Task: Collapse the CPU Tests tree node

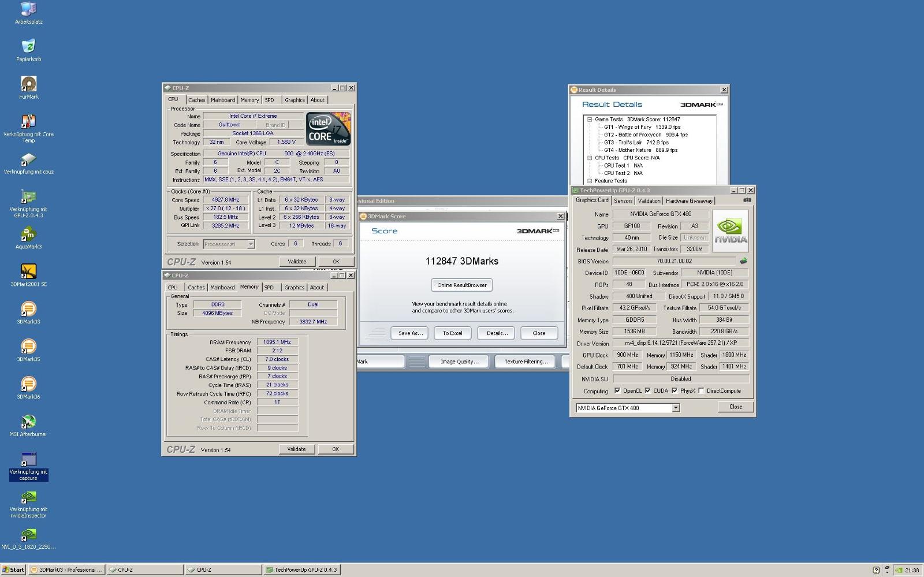Action: pos(590,158)
